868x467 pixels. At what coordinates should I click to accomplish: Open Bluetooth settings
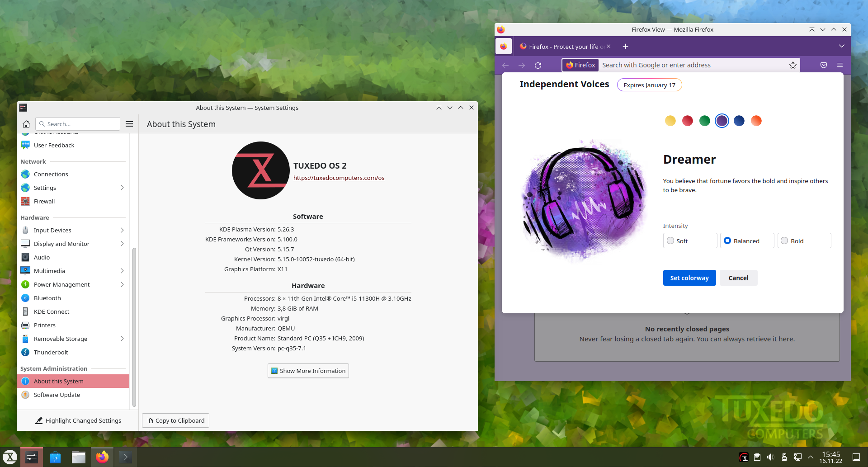pos(73,298)
